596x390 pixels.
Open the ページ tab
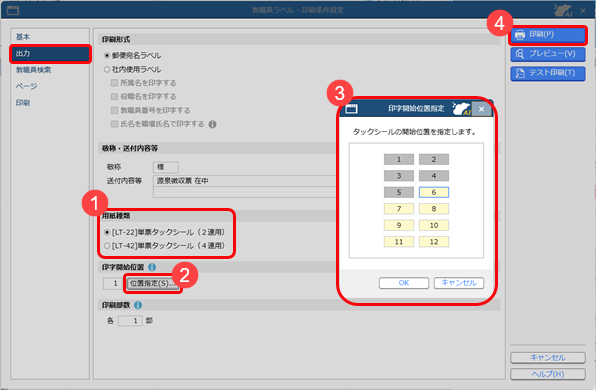[x=50, y=86]
